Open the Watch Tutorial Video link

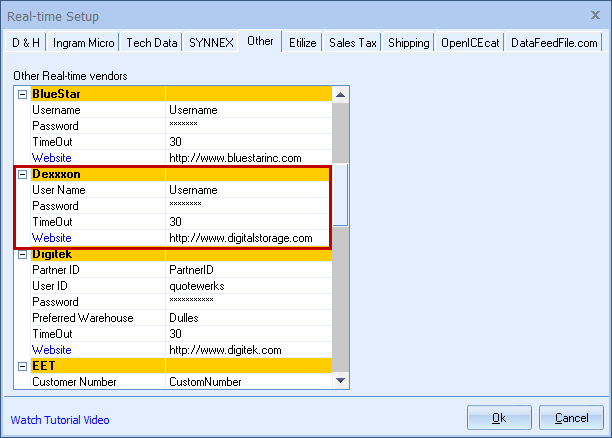(x=60, y=420)
